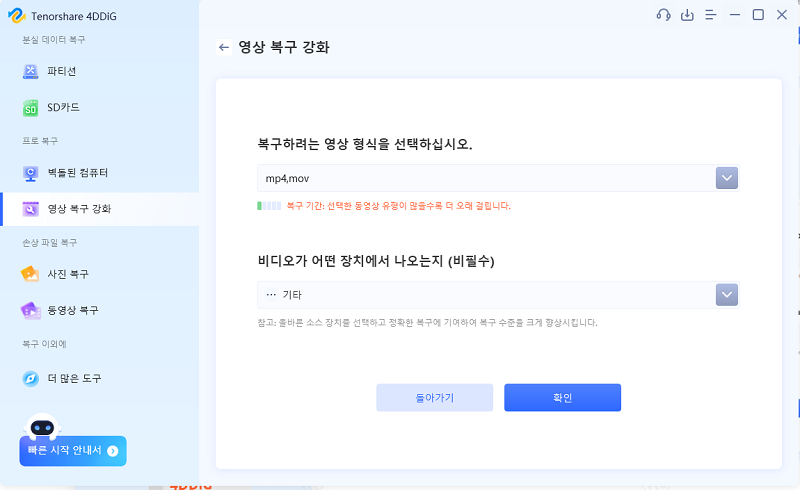The image size is (800, 490).
Task: Select 파티션 menu item
Action: tap(99, 71)
